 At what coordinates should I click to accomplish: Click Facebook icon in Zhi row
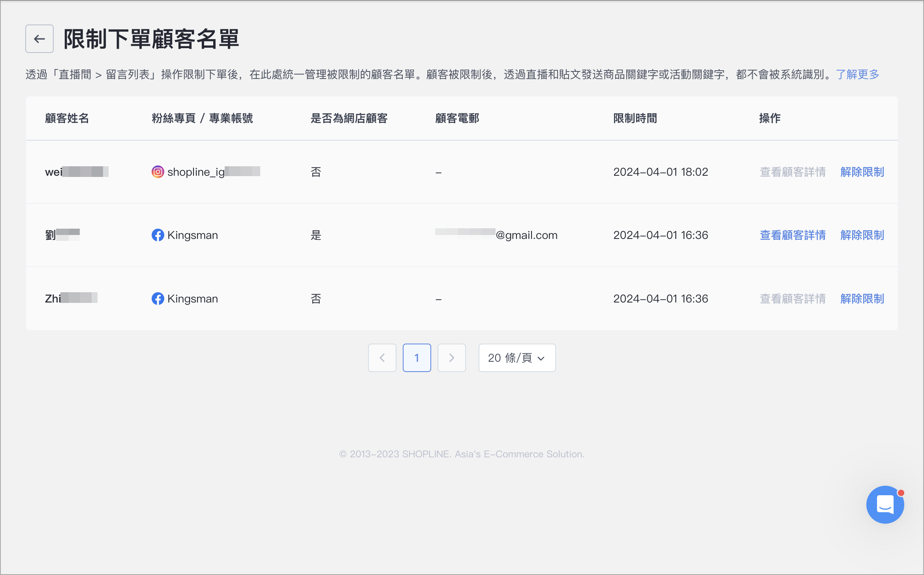coord(158,299)
